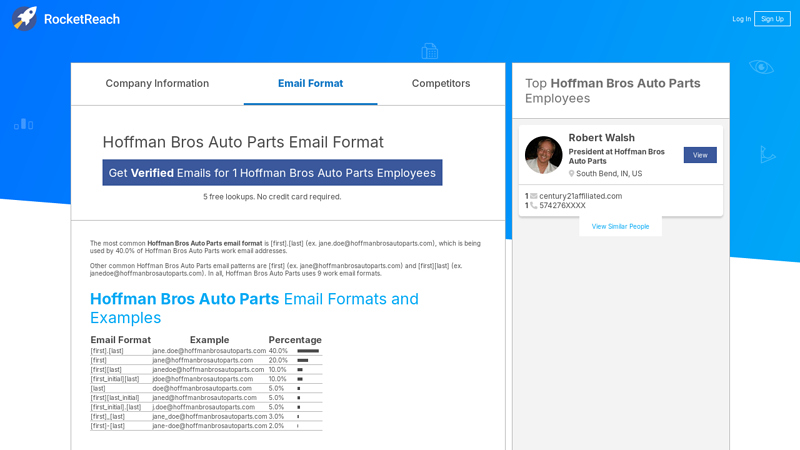Click the RocketReach rocket logo icon
800x450 pixels.
click(24, 18)
